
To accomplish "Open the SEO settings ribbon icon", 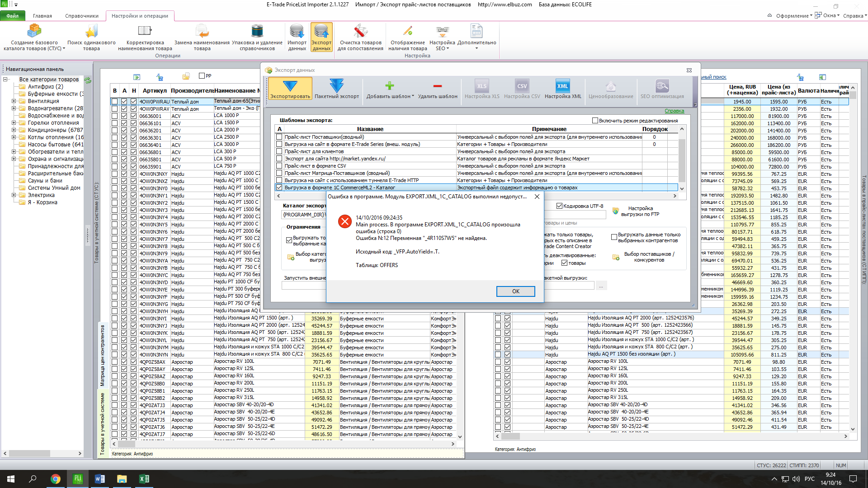I will (x=442, y=31).
